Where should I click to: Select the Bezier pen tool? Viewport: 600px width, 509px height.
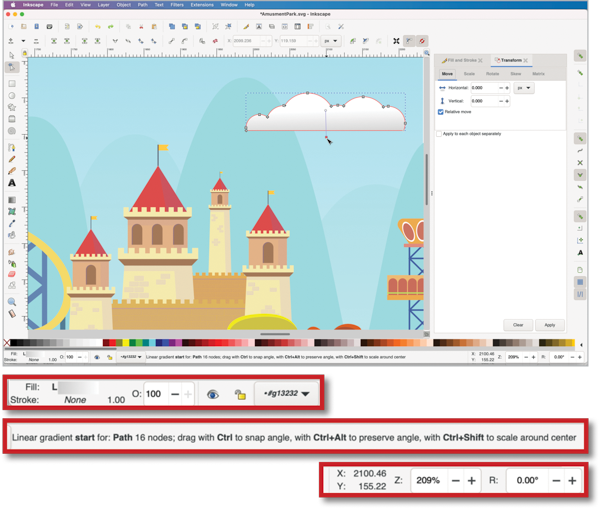click(12, 147)
